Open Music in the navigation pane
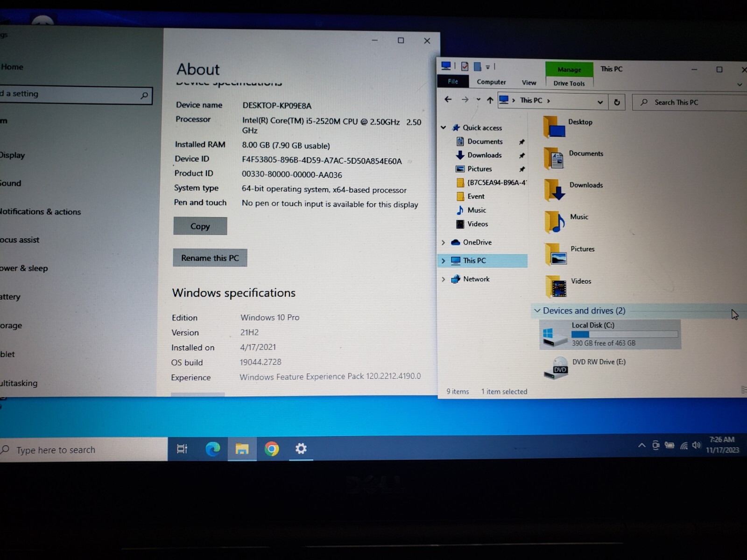747x560 pixels. click(x=476, y=210)
